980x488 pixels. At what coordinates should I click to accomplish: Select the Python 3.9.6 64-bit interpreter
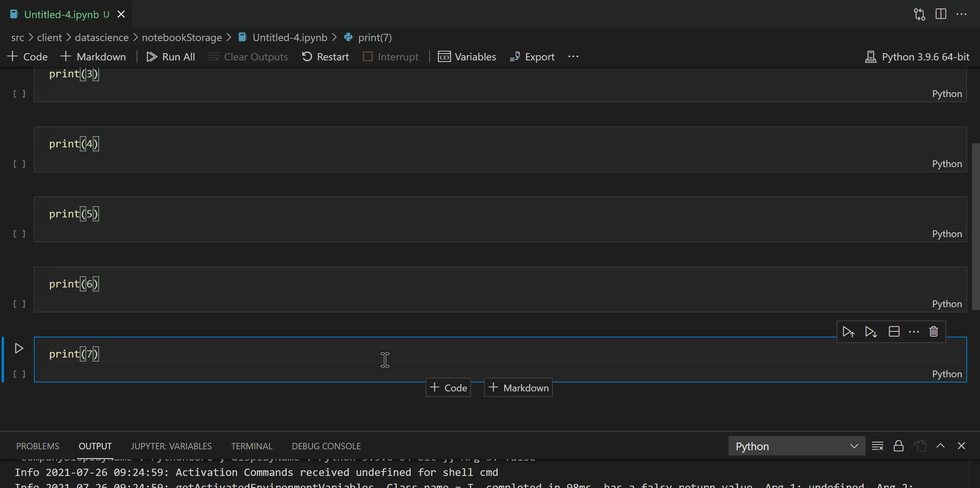click(918, 56)
